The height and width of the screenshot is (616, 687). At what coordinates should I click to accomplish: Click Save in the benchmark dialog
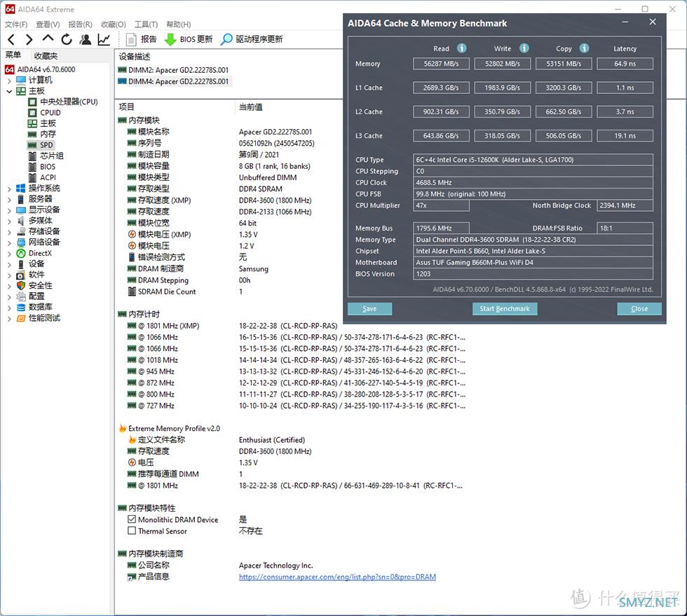pyautogui.click(x=369, y=309)
